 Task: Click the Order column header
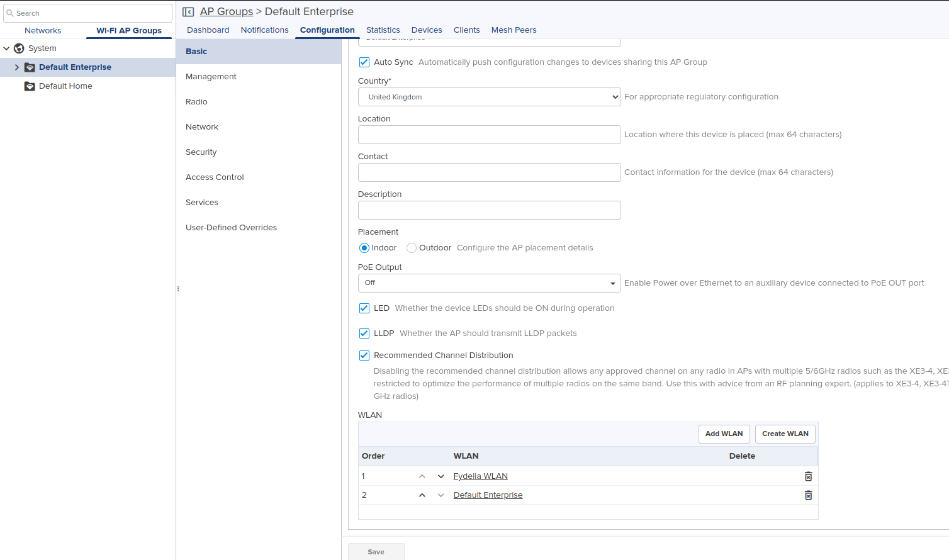coord(373,456)
